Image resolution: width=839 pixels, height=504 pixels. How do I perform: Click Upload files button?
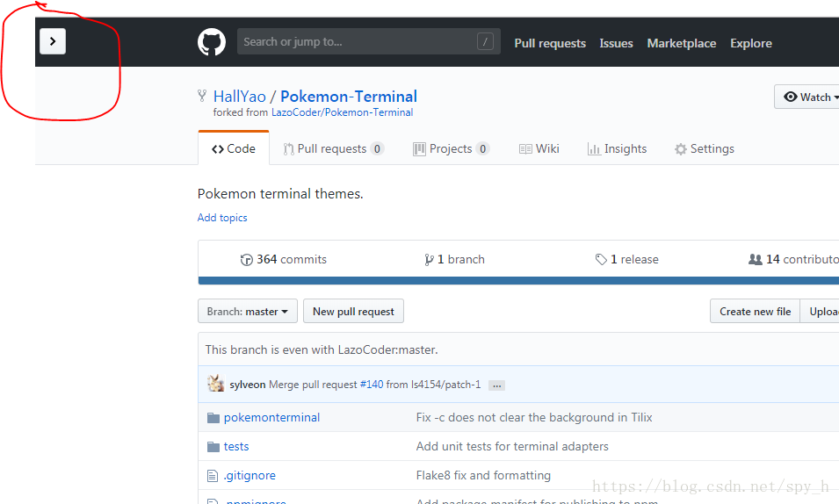click(x=820, y=312)
